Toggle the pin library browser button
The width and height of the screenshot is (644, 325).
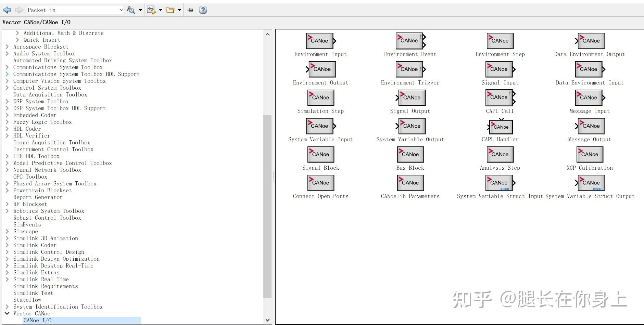click(x=190, y=10)
